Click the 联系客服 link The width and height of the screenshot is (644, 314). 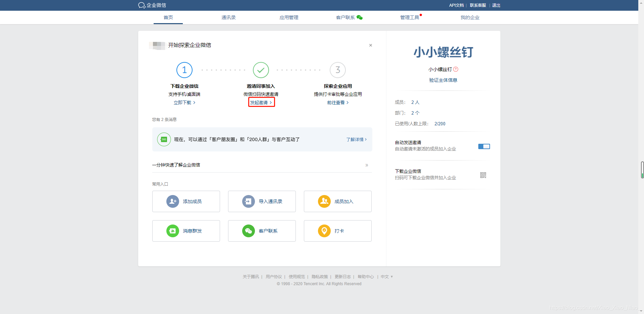coord(478,5)
